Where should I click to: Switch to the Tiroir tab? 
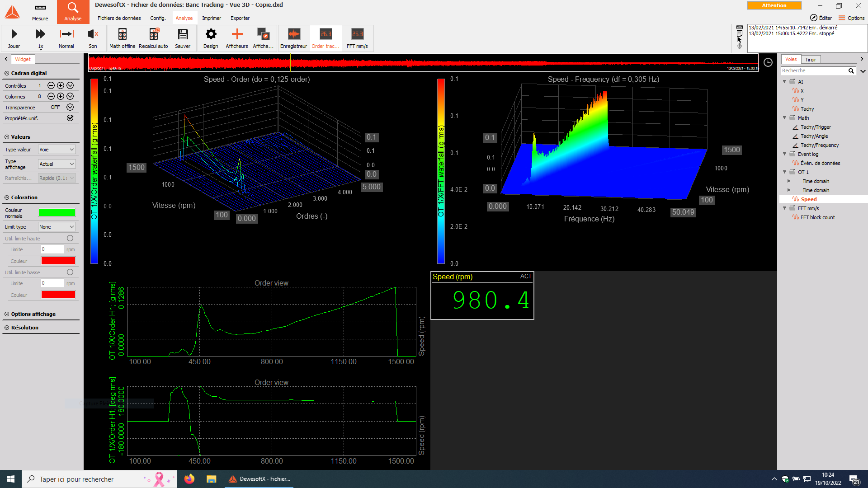coord(811,60)
